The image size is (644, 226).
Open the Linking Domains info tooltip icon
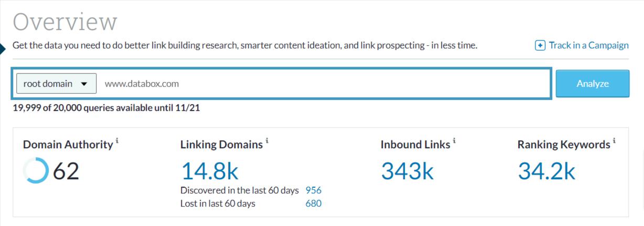pyautogui.click(x=267, y=141)
